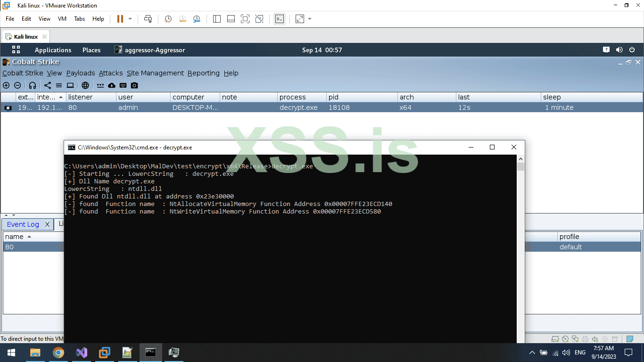
Task: Sort sessions by sleep column
Action: click(x=593, y=97)
